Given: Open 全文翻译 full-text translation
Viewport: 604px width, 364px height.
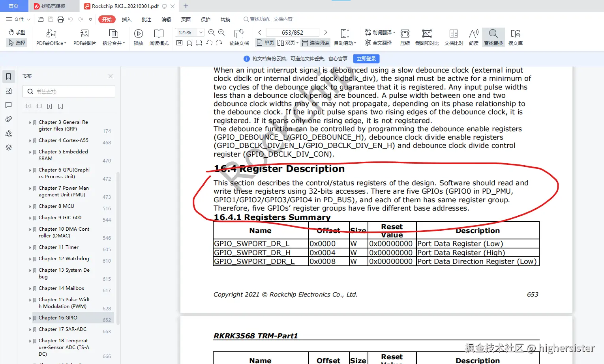Looking at the screenshot, I should pos(378,43).
